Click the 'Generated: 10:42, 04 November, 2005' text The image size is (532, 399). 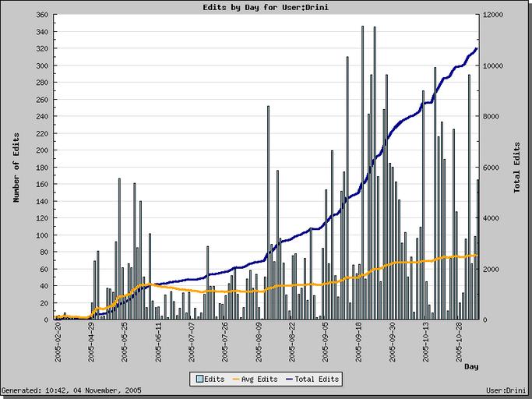pyautogui.click(x=70, y=390)
